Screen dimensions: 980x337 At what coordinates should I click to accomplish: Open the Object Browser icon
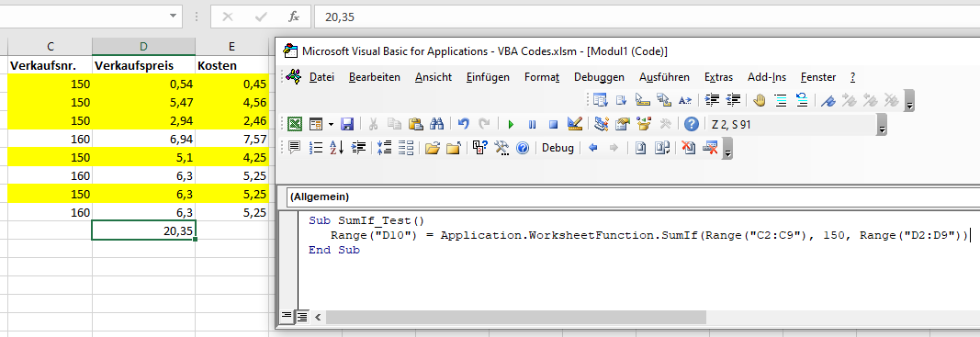pyautogui.click(x=644, y=124)
